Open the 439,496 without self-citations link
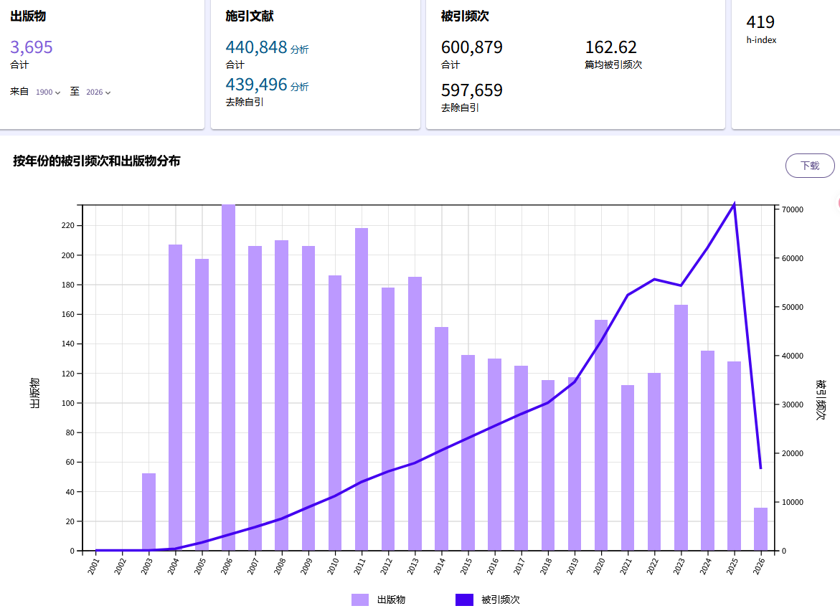 tap(256, 85)
